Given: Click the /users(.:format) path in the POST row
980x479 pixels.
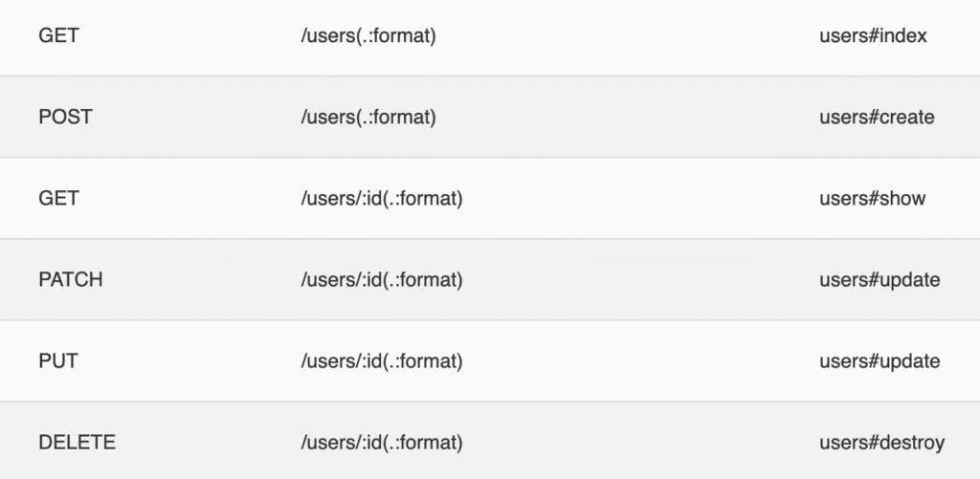Looking at the screenshot, I should 368,118.
